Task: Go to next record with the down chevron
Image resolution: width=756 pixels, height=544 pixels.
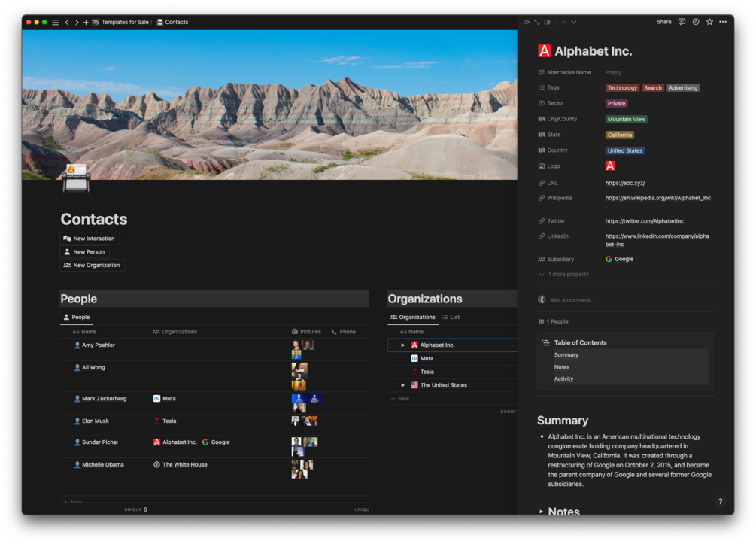Action: (574, 22)
